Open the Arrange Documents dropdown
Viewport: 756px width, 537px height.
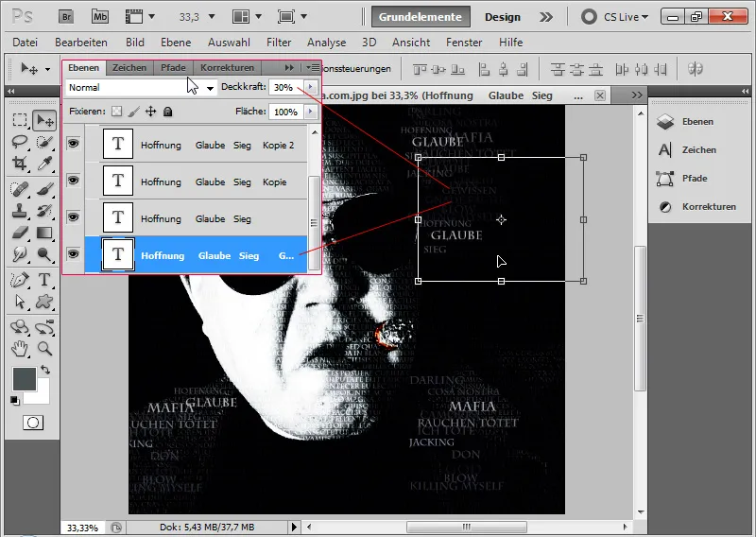(247, 17)
